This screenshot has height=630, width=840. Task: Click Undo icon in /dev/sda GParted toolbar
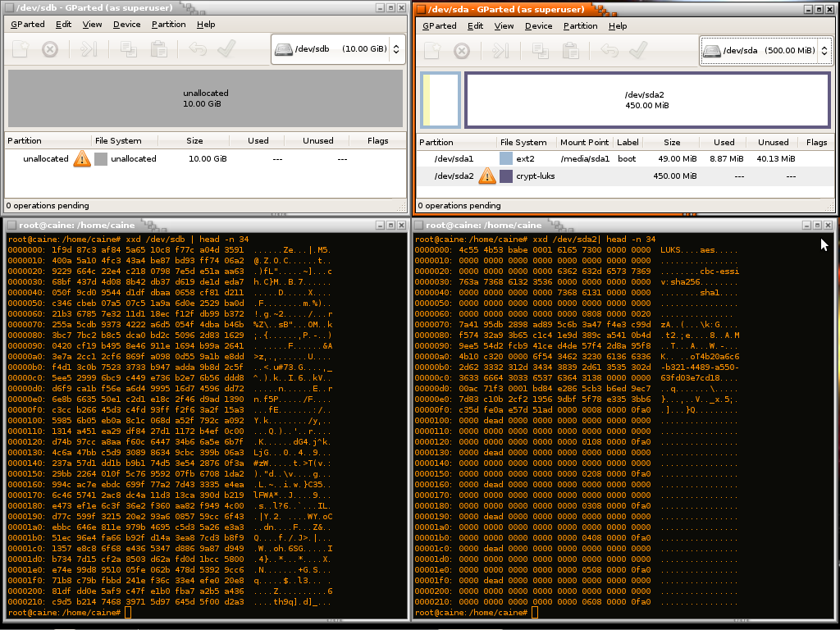[609, 51]
